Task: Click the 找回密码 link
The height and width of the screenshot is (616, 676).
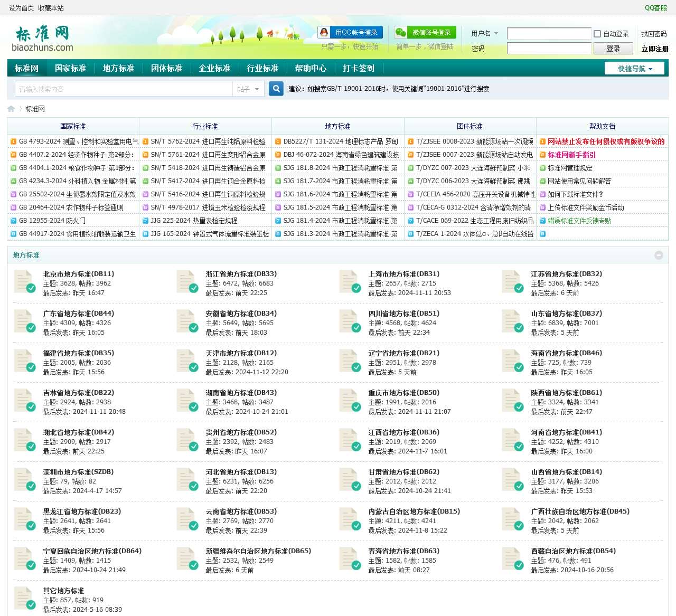Action: pyautogui.click(x=654, y=34)
